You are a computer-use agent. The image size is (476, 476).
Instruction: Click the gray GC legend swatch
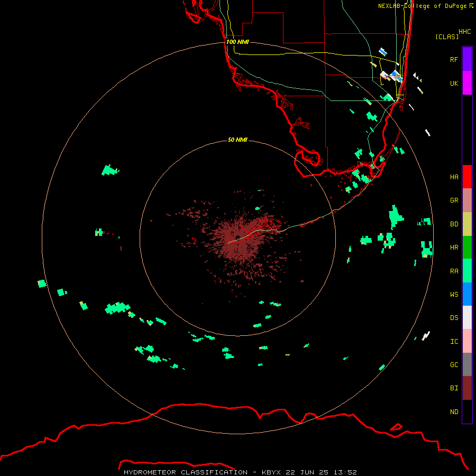(x=467, y=364)
